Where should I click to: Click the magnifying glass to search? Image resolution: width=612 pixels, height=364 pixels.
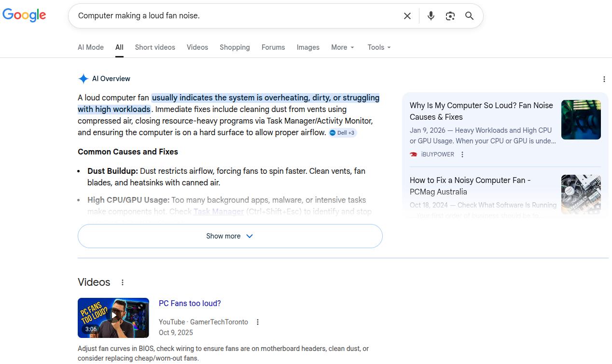[469, 15]
